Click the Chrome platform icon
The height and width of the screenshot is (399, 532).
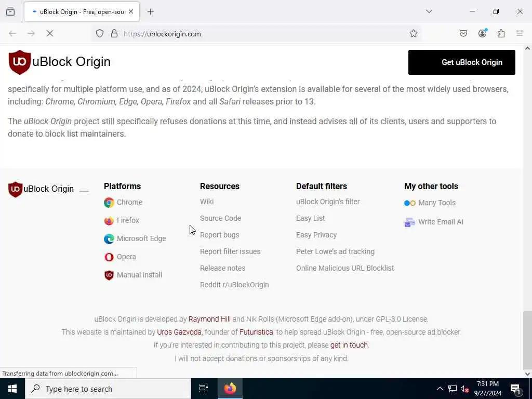coord(109,203)
